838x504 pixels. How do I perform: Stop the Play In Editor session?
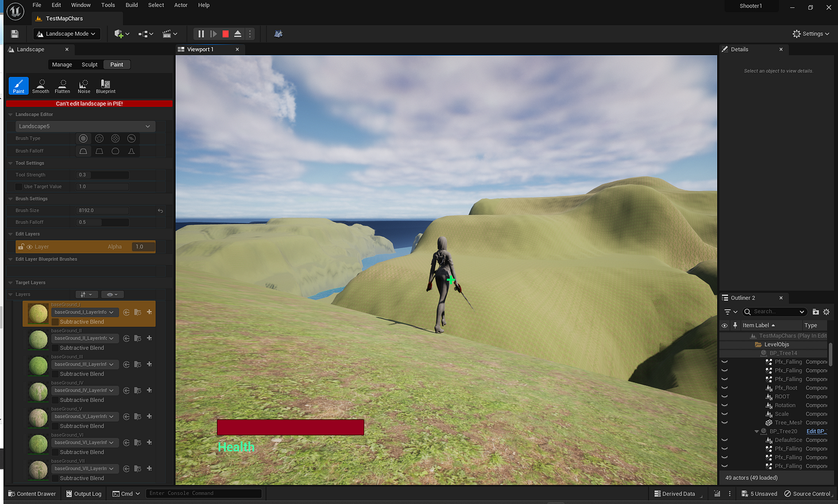point(225,33)
